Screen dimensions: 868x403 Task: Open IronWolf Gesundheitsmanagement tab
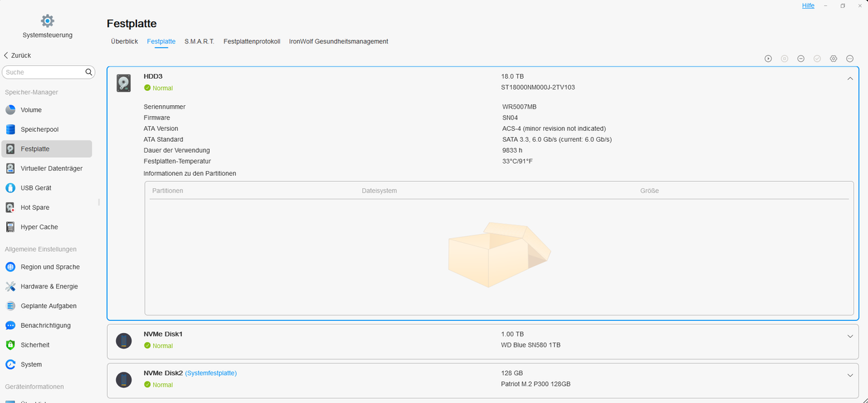pyautogui.click(x=338, y=41)
